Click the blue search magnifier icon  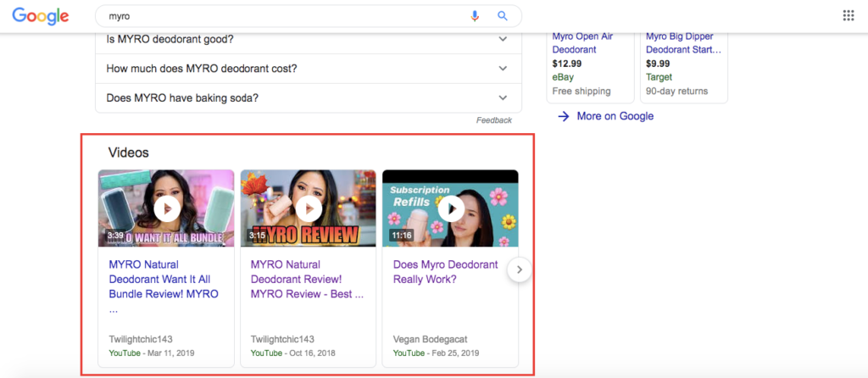[502, 16]
